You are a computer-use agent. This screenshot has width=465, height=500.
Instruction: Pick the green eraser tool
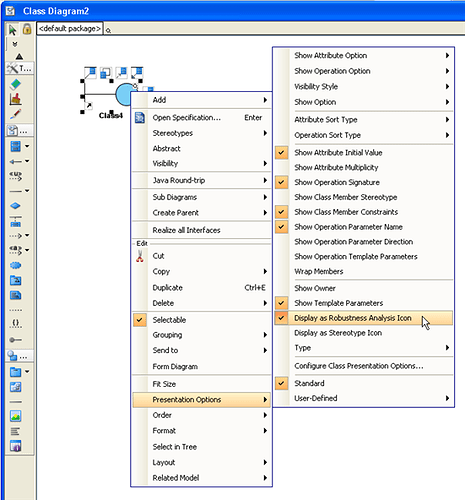coord(15,84)
